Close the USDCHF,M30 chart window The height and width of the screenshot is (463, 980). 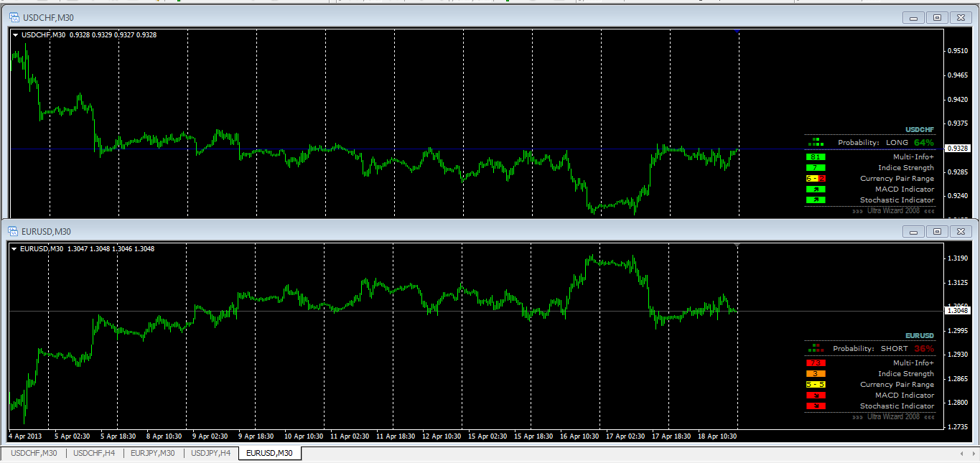(x=960, y=18)
